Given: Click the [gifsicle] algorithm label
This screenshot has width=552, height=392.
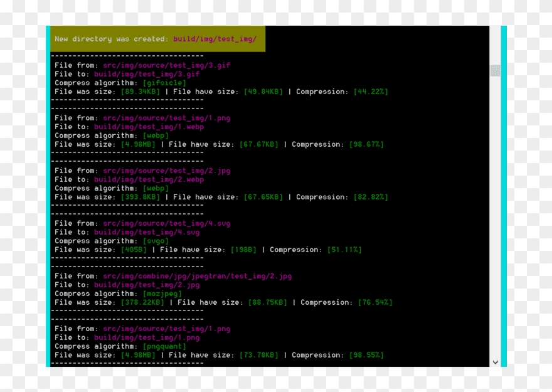Looking at the screenshot, I should (164, 83).
